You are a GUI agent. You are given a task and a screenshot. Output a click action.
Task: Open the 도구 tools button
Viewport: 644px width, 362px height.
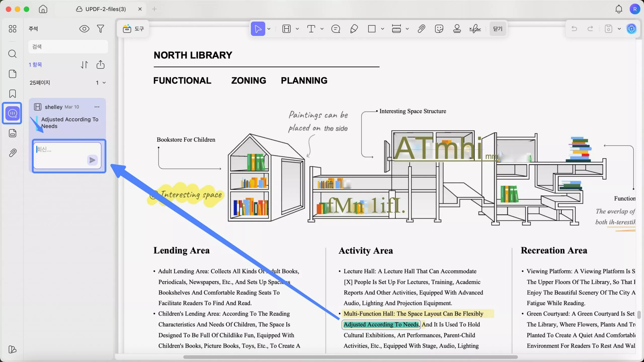click(x=133, y=29)
